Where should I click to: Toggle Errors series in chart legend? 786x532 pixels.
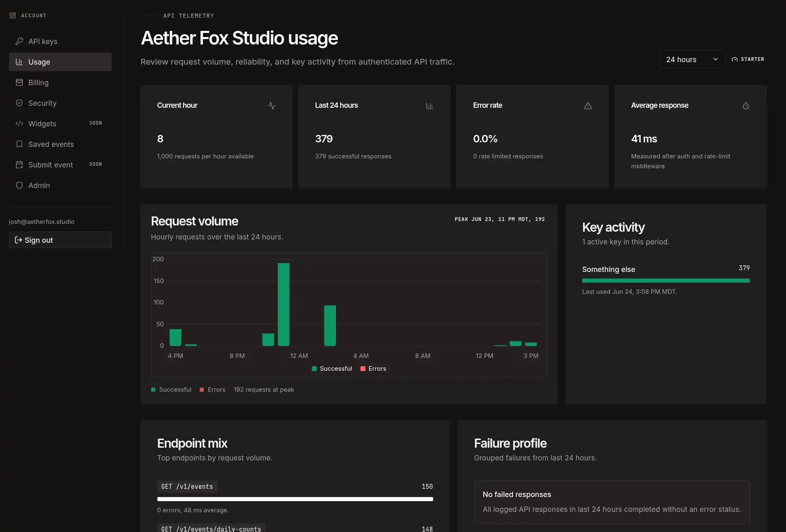point(373,369)
